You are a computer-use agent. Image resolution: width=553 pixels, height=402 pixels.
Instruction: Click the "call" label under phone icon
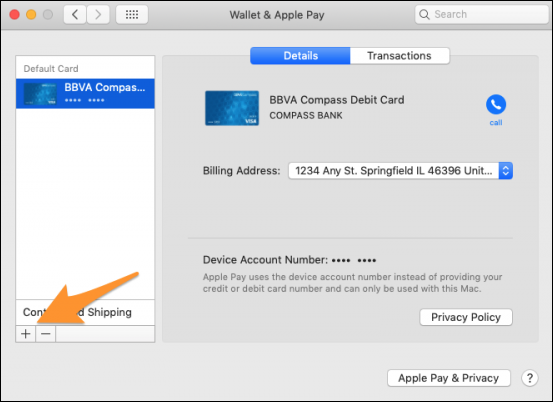[x=496, y=123]
